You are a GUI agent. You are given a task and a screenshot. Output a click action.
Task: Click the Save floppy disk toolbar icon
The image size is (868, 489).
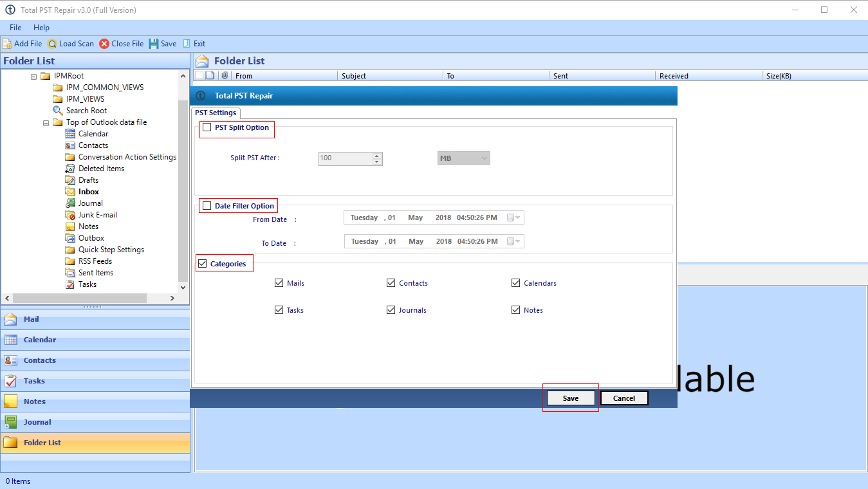click(154, 44)
